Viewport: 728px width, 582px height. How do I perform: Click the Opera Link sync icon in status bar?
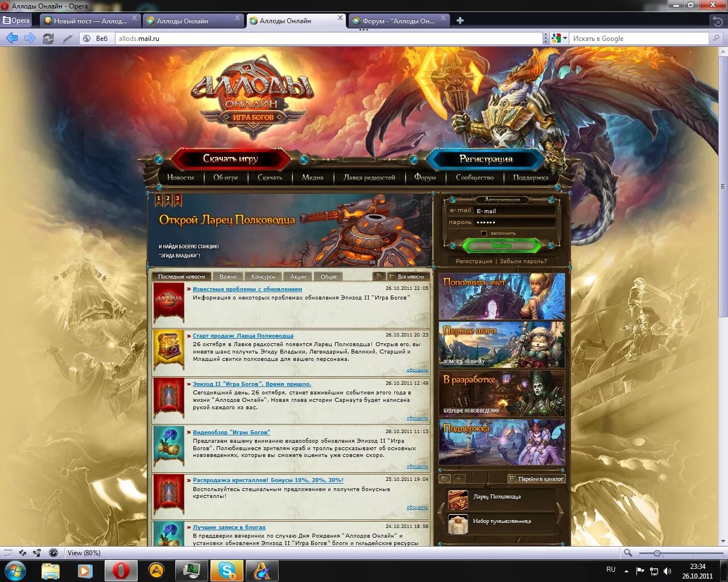tap(23, 553)
